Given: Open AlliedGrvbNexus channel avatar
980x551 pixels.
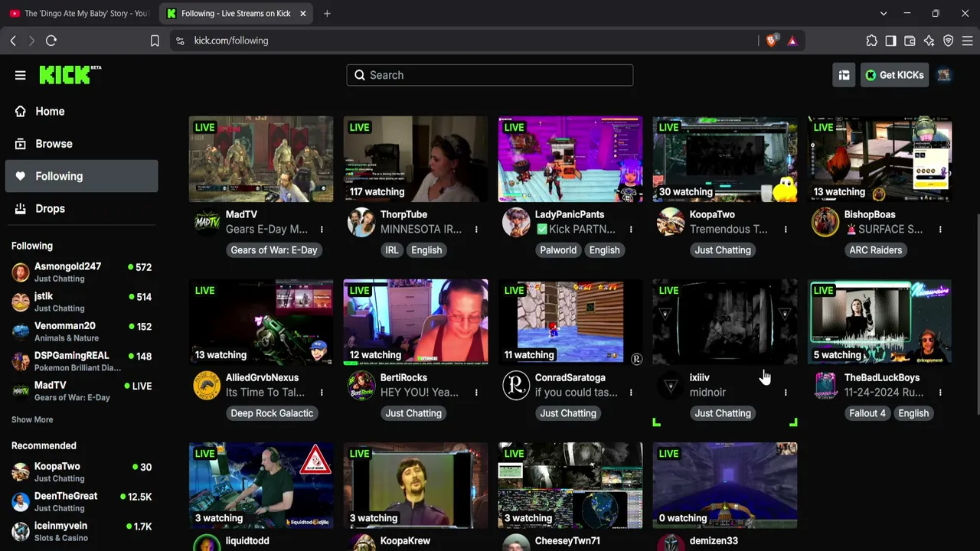Looking at the screenshot, I should click(x=207, y=386).
